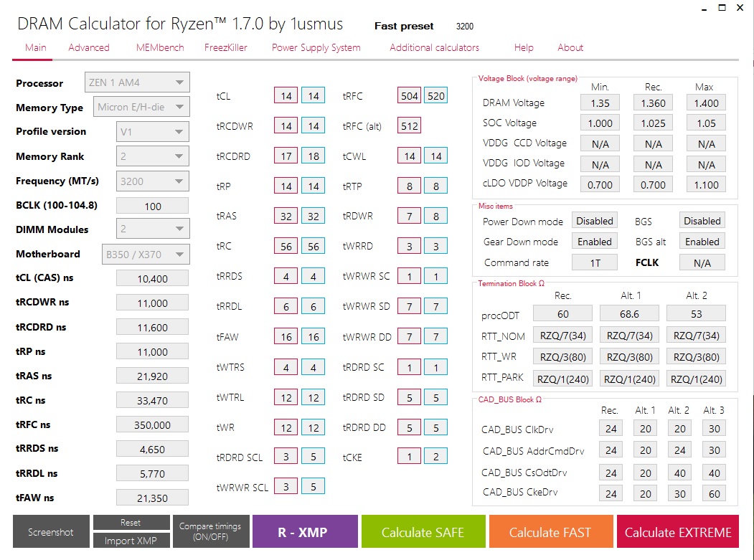Click tRFC blue-box value 520
The image size is (754, 560).
coord(436,95)
